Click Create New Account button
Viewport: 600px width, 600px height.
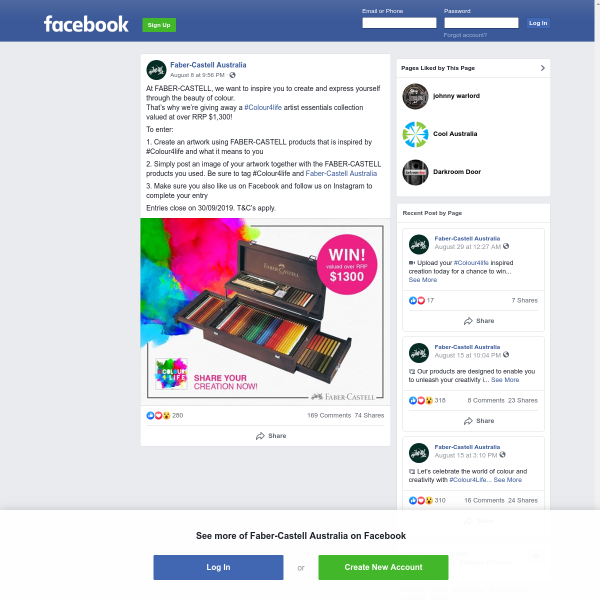coord(383,567)
